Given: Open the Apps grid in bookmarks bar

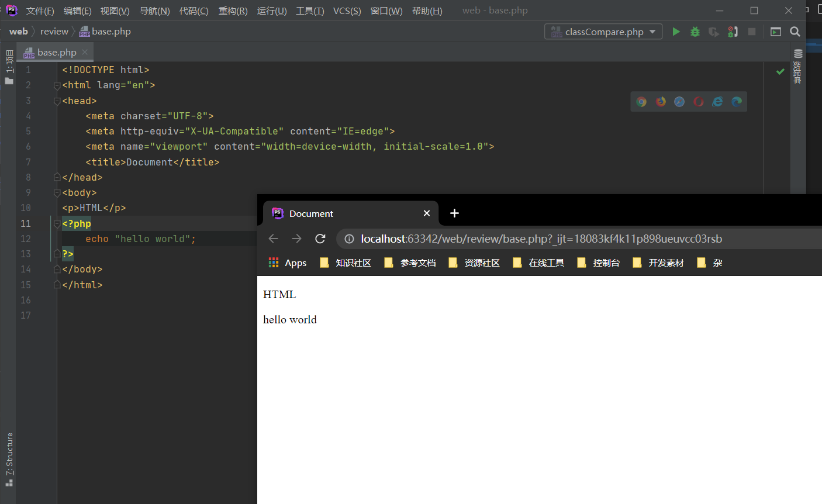Looking at the screenshot, I should pyautogui.click(x=287, y=263).
